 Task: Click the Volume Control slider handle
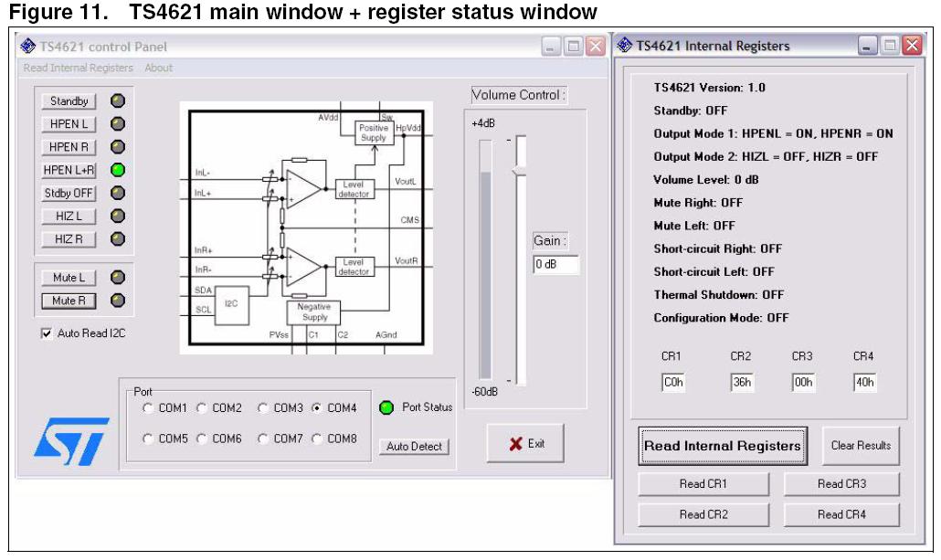520,171
